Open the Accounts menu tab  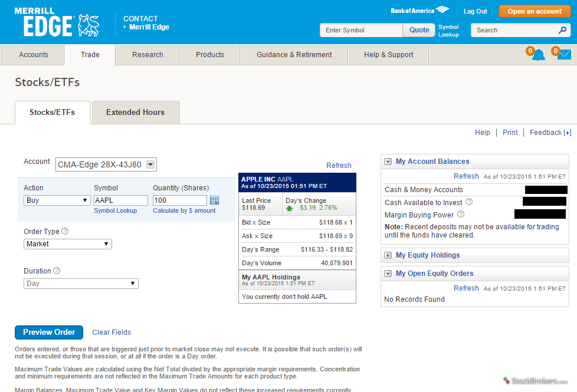click(x=34, y=55)
